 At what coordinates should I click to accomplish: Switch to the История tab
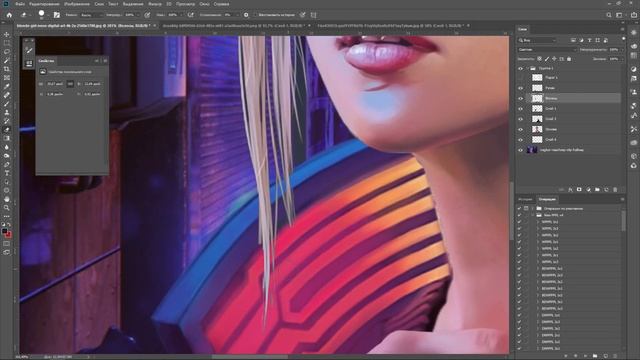(x=525, y=199)
